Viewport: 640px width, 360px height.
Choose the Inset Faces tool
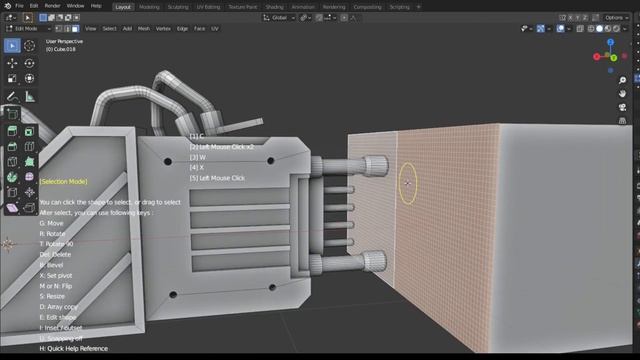(29, 131)
